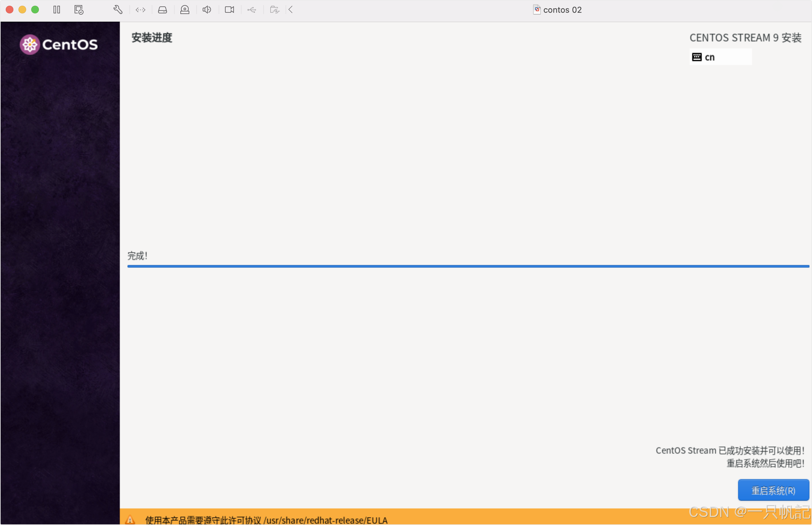Click the CentOS Stream 已成功安装 message
The height and width of the screenshot is (525, 812).
(730, 450)
